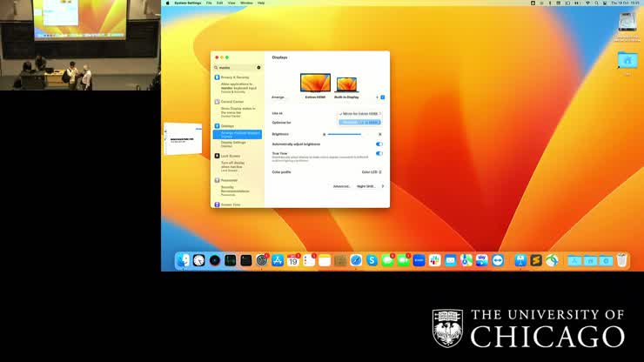Image resolution: width=644 pixels, height=362 pixels.
Task: Clear the search field with the X icon
Action: (258, 67)
